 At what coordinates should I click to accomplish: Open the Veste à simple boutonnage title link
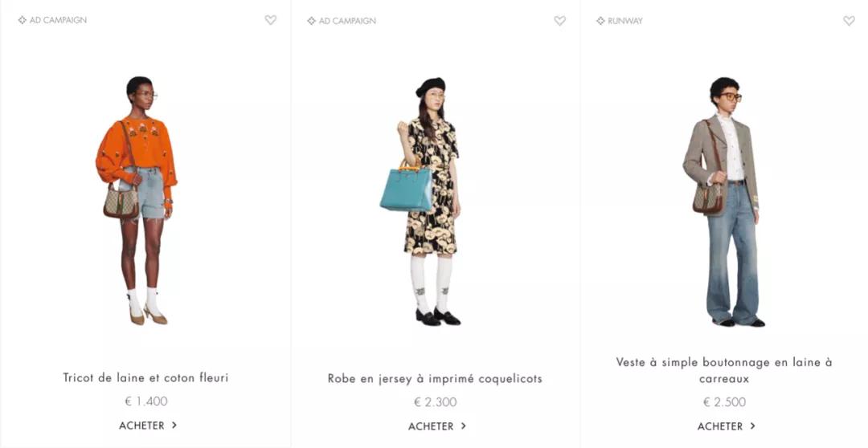tap(724, 371)
